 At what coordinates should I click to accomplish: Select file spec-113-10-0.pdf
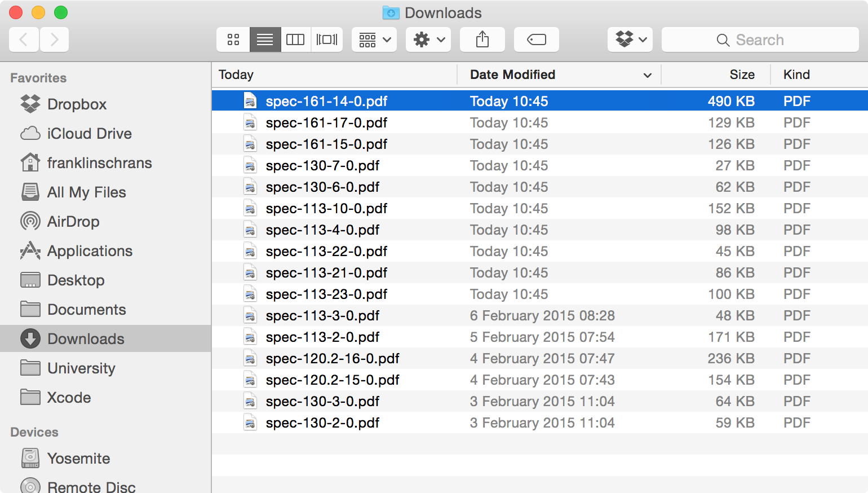click(x=540, y=208)
